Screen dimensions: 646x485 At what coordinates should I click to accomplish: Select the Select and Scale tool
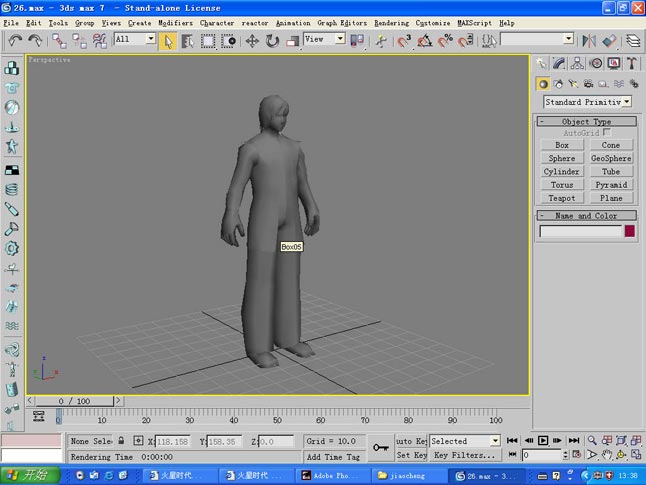coord(293,41)
